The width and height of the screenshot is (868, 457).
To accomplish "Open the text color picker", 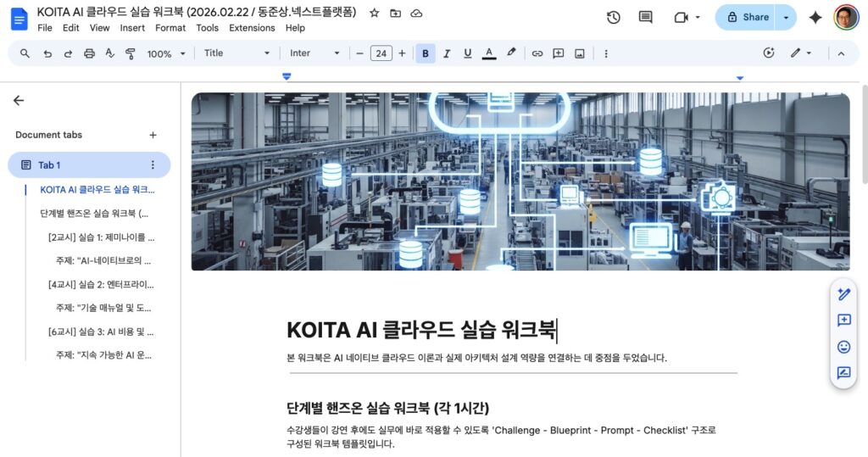I will tap(489, 53).
